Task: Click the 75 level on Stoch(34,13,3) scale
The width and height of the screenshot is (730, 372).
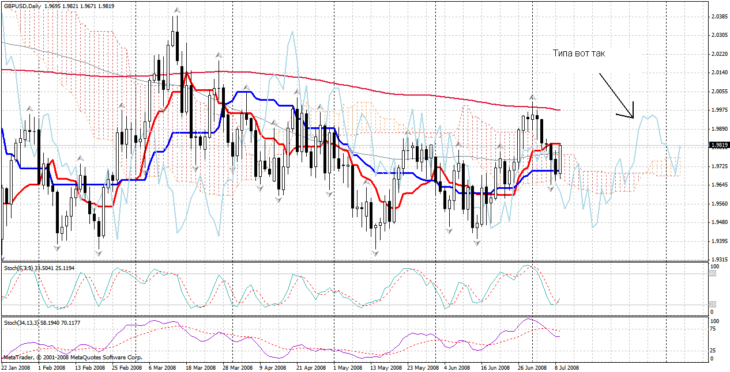Action: coord(713,328)
